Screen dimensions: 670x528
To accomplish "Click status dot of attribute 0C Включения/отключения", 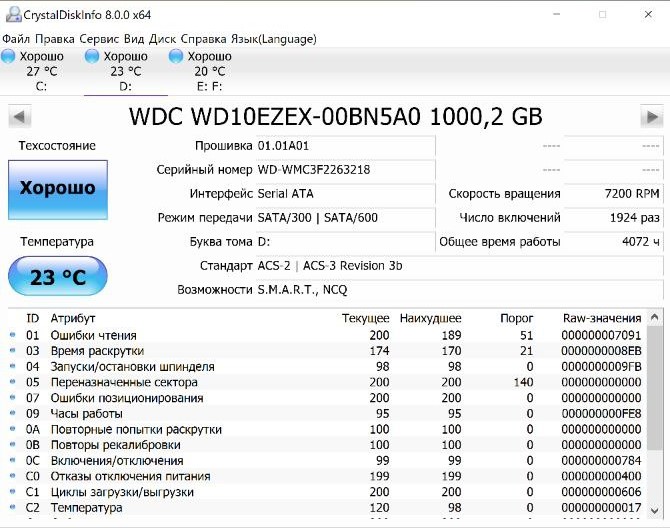I will pyautogui.click(x=12, y=461).
